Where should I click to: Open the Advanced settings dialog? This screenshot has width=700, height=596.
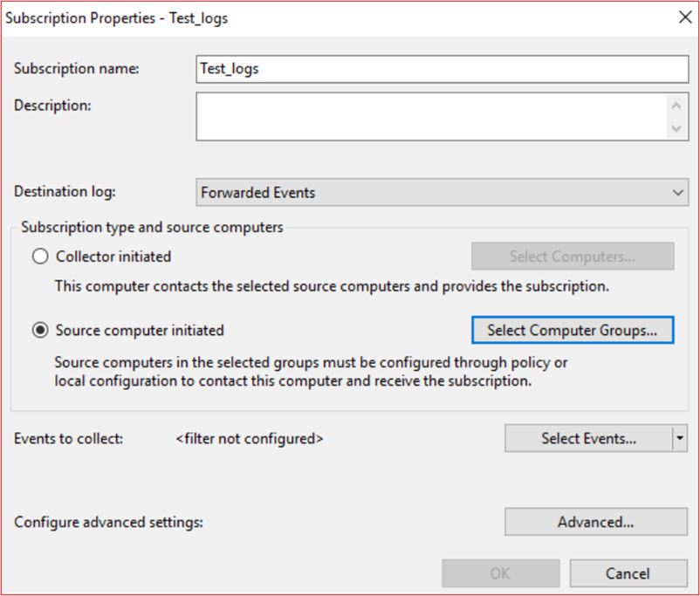click(x=596, y=522)
